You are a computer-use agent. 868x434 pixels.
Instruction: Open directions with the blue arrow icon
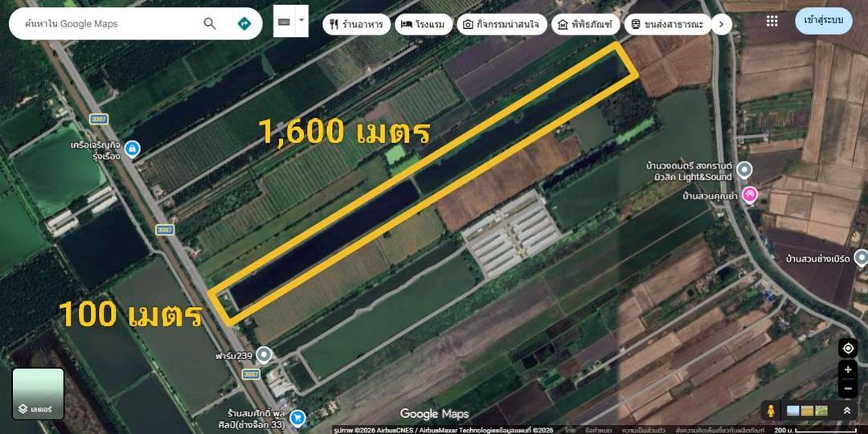pyautogui.click(x=244, y=24)
